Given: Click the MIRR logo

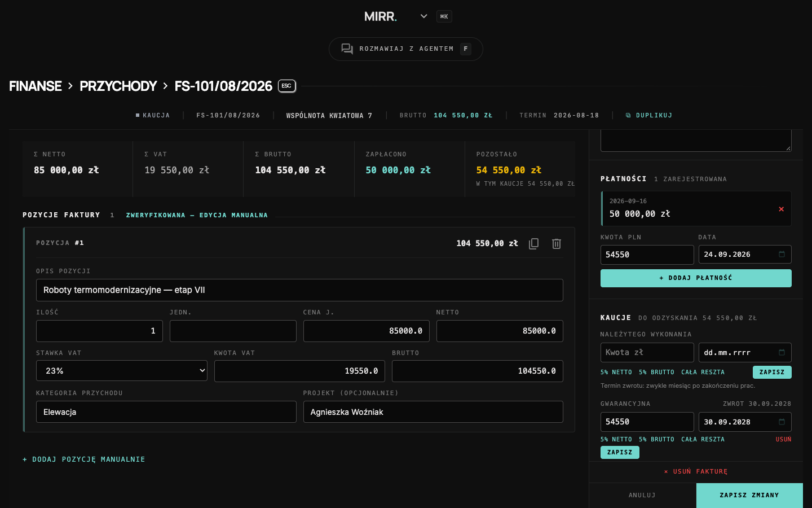Looking at the screenshot, I should tap(381, 16).
